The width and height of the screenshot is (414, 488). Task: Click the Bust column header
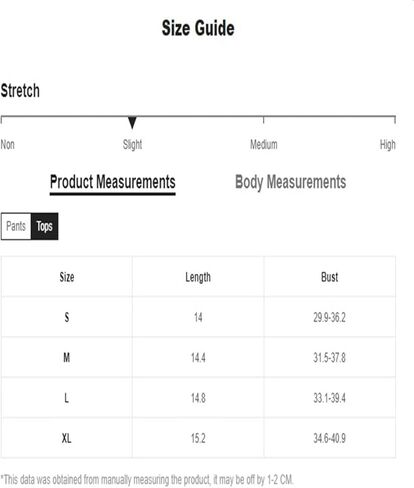[x=330, y=277]
